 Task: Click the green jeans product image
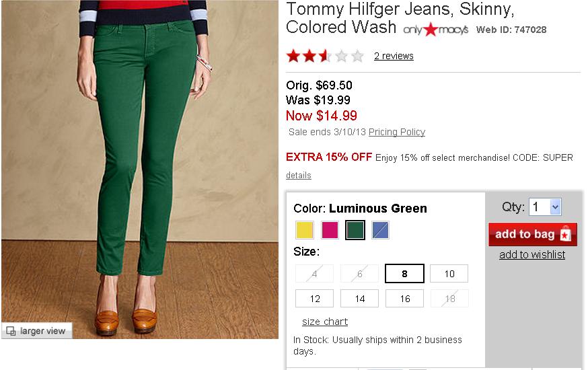pyautogui.click(x=139, y=168)
